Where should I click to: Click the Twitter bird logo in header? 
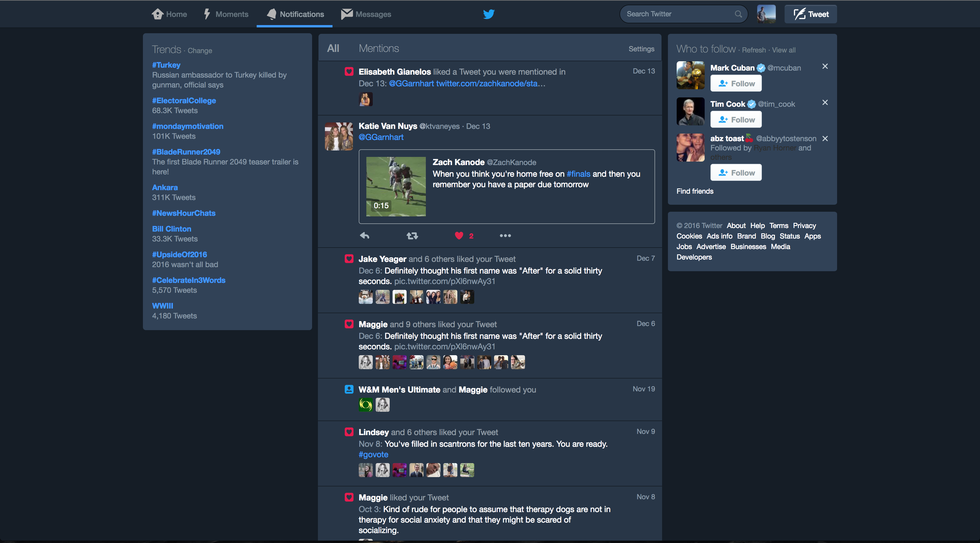click(x=489, y=14)
